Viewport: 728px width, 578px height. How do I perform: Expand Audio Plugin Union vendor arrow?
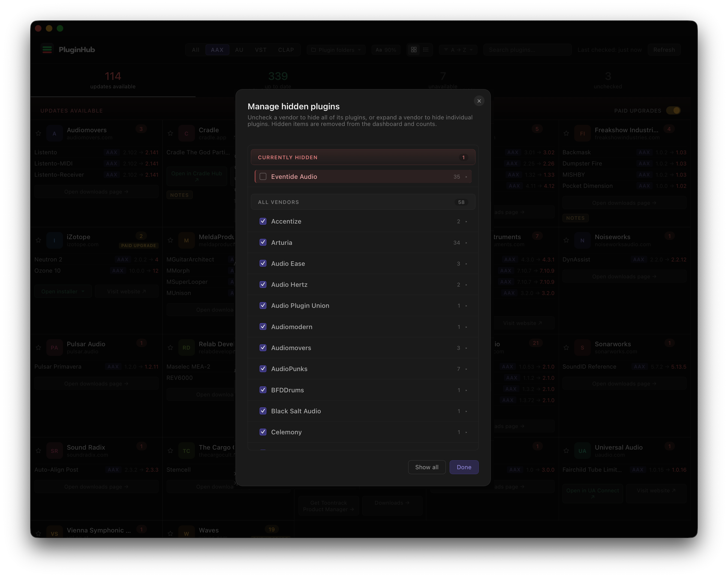pyautogui.click(x=466, y=306)
